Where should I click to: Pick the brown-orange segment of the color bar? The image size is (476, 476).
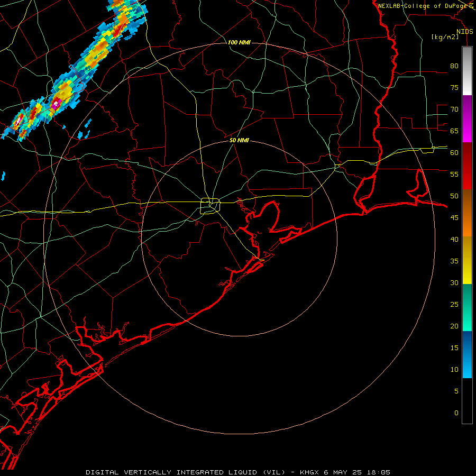[x=467, y=213]
